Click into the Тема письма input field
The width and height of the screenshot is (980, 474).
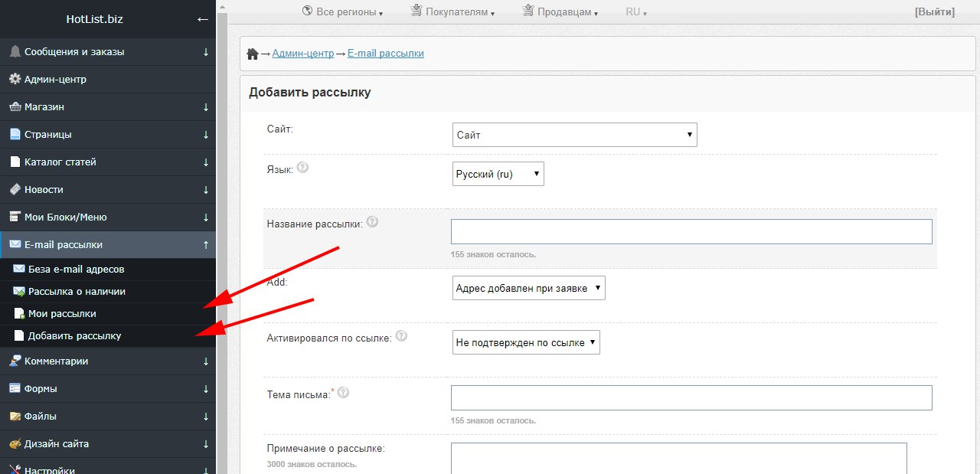[x=691, y=397]
